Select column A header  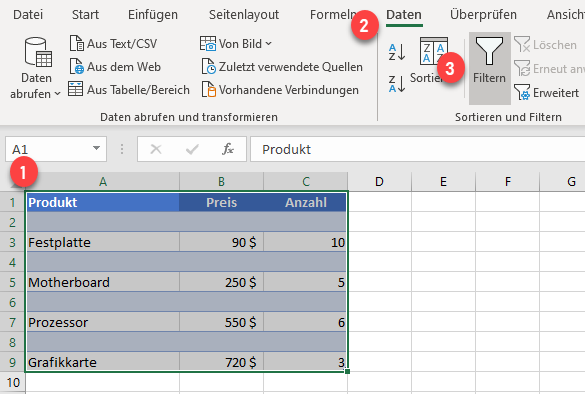pyautogui.click(x=103, y=182)
